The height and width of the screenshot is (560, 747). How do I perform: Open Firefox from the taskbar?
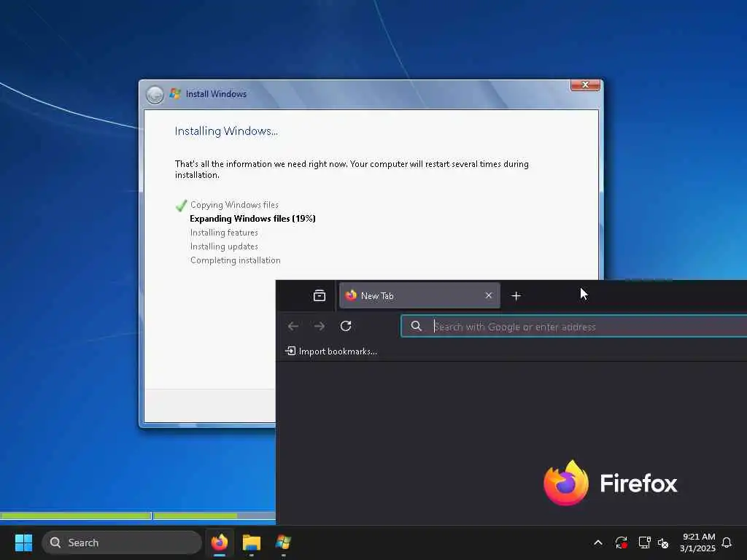click(x=220, y=542)
